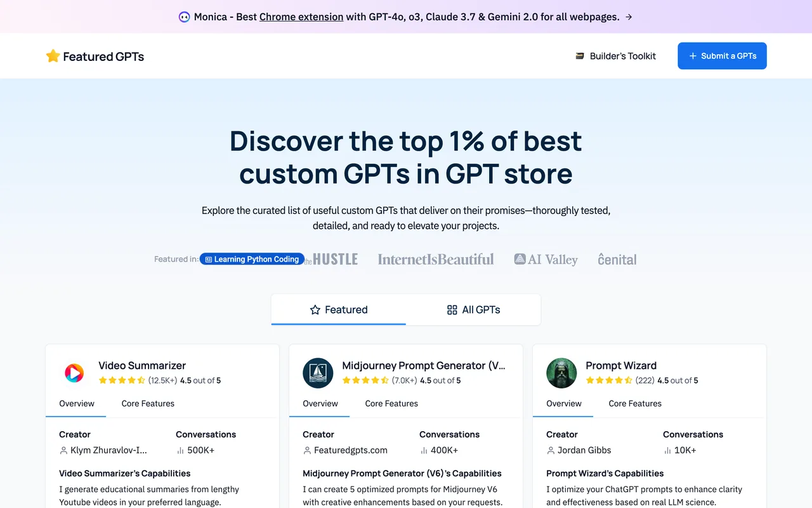Click the 400K+ conversations value
Viewport: 812px width, 508px height.
click(x=444, y=450)
